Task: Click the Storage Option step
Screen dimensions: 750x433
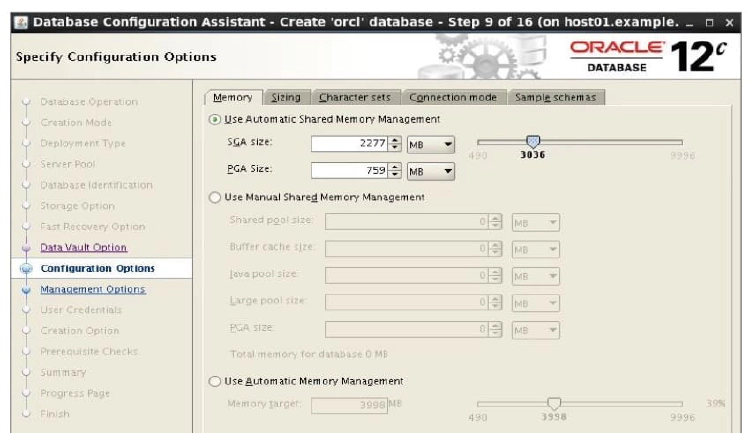Action: 77,206
